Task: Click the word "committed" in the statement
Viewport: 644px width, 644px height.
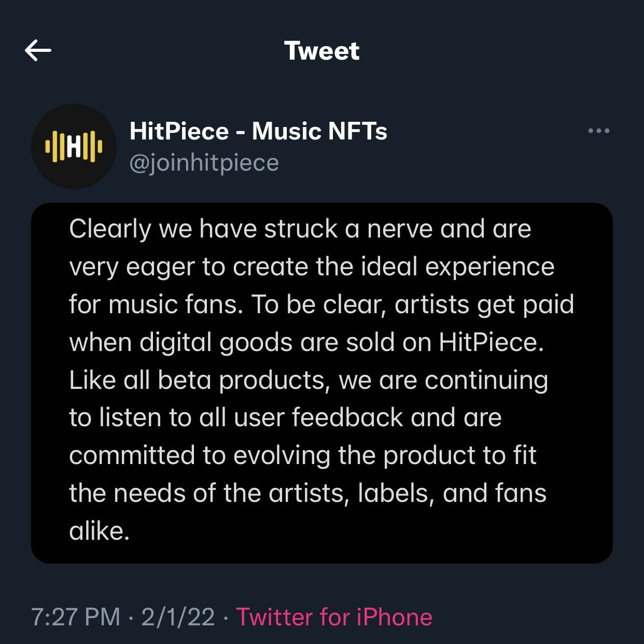Action: click(x=132, y=455)
